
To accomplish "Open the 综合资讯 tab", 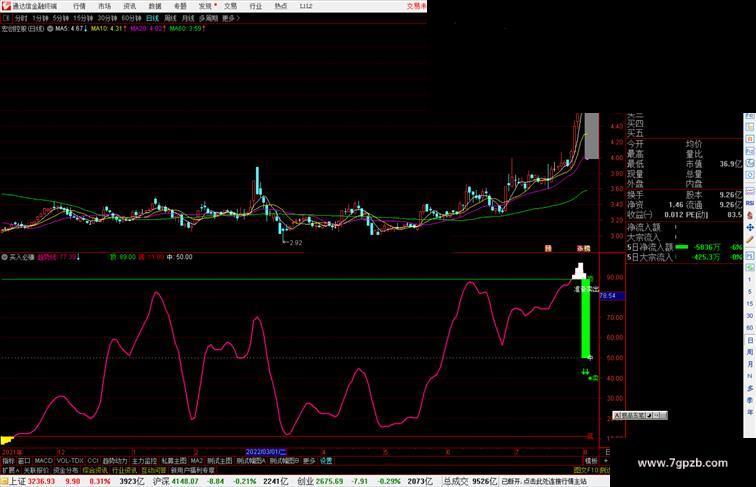I will [x=95, y=470].
